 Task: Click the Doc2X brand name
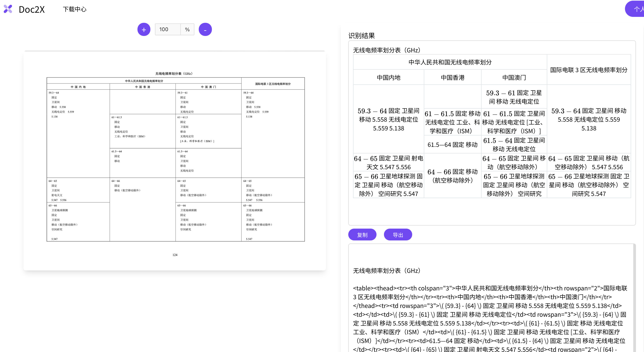(x=32, y=9)
